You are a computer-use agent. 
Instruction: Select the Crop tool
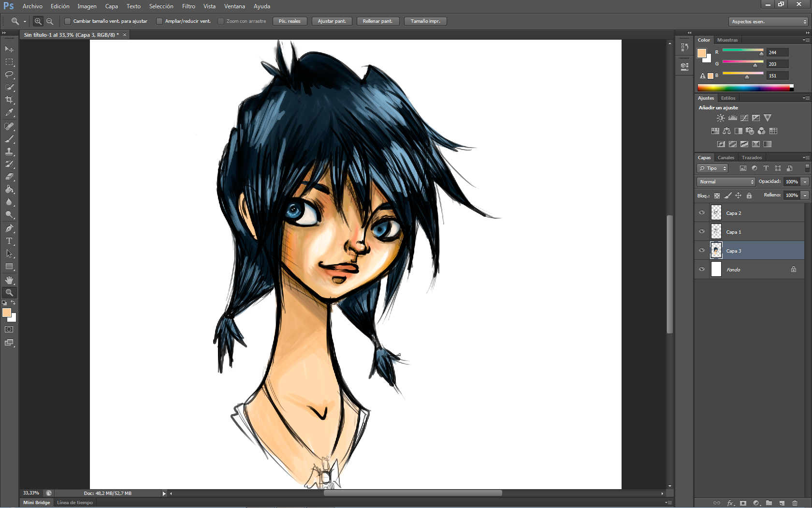9,100
